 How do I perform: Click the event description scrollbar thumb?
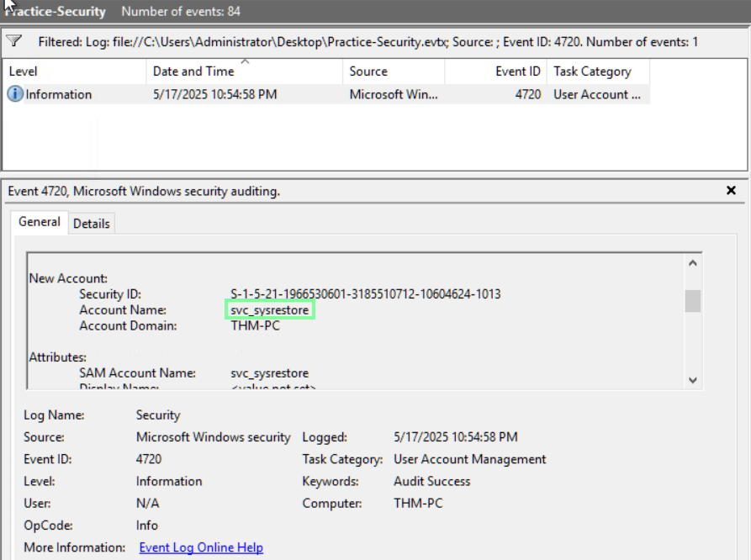(692, 300)
